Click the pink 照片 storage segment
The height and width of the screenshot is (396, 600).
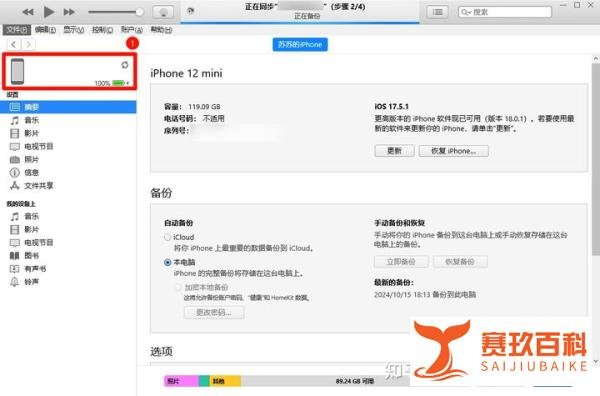[181, 381]
